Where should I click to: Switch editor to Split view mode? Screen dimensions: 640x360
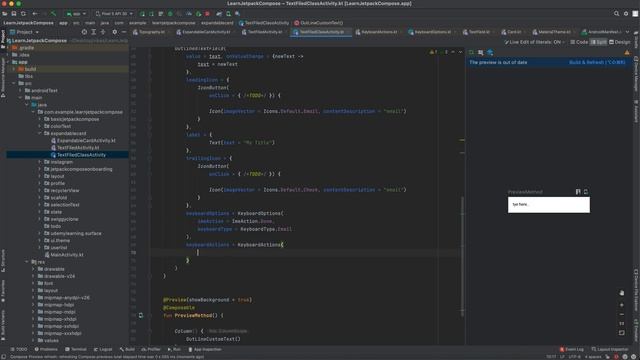coord(598,42)
